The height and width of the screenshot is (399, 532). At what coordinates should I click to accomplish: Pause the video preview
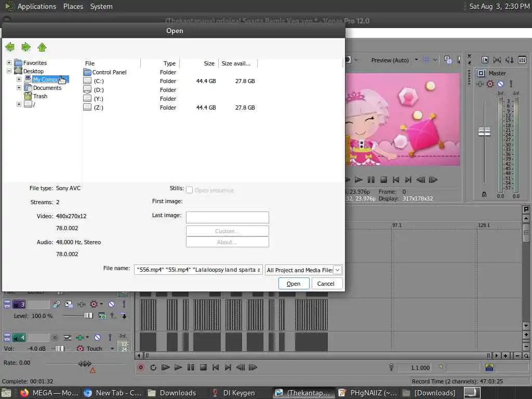coord(371,180)
